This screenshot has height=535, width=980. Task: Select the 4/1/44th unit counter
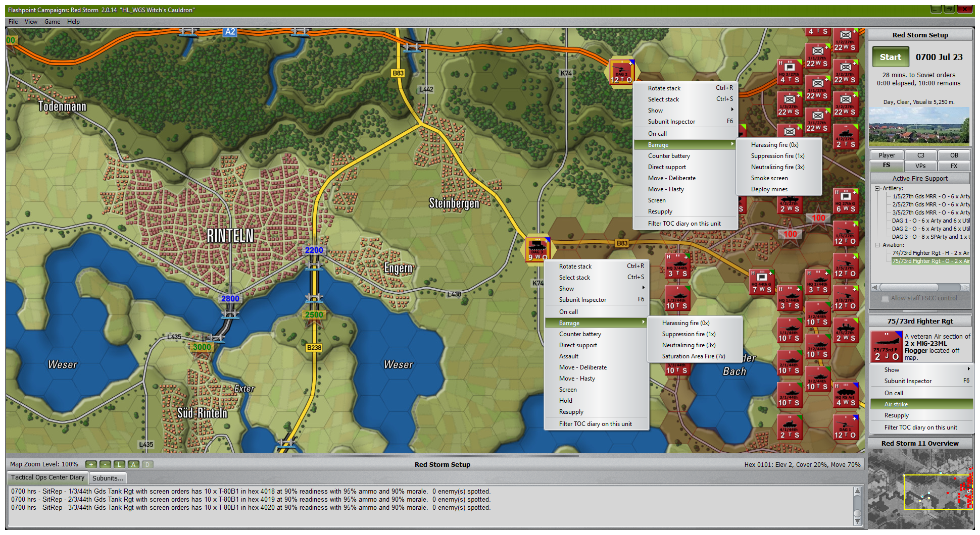click(x=790, y=427)
